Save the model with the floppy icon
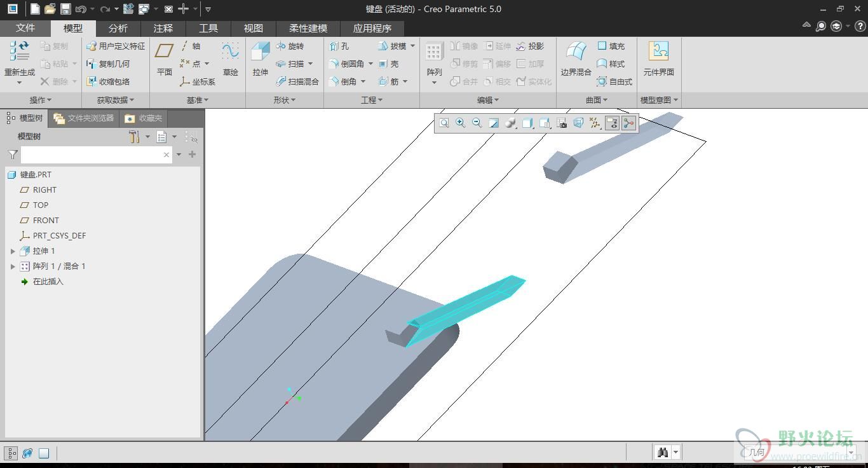The image size is (868, 468). (65, 9)
